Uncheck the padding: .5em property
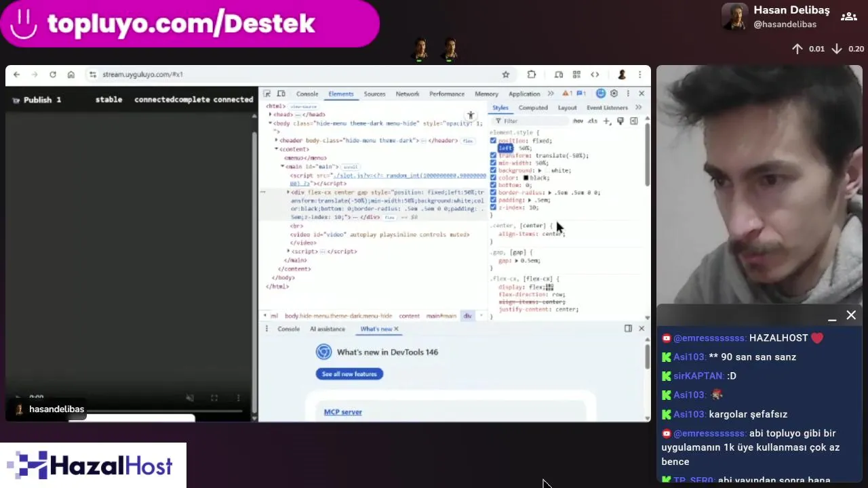Viewport: 868px width, 488px height. (x=493, y=200)
